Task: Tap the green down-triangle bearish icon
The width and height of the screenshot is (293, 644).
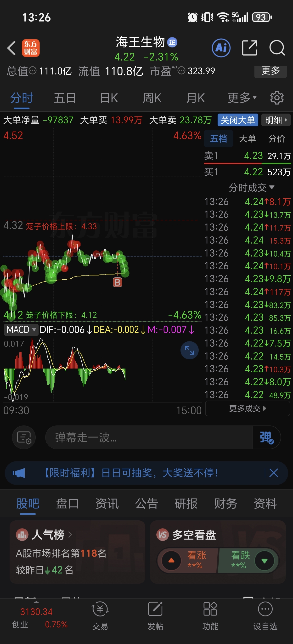Action: tap(264, 560)
